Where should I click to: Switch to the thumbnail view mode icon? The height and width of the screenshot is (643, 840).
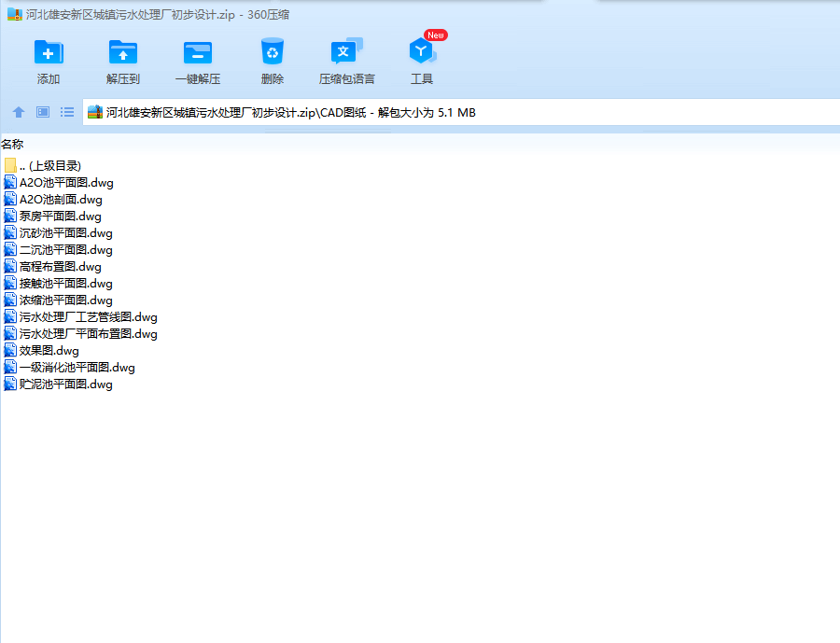tap(43, 112)
